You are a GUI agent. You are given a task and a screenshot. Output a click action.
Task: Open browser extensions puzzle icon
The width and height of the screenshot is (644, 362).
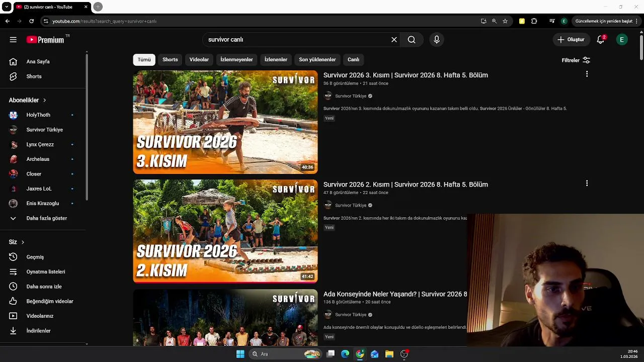534,21
